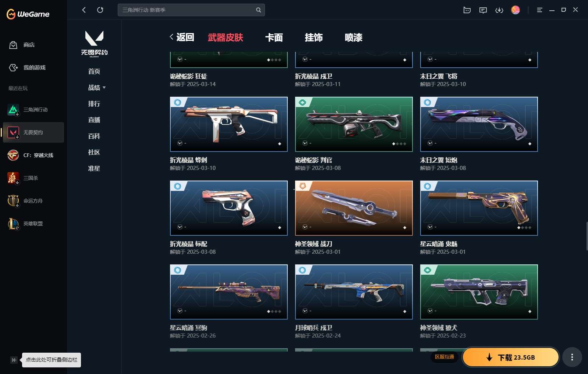Click the refresh icon in top bar

[100, 10]
